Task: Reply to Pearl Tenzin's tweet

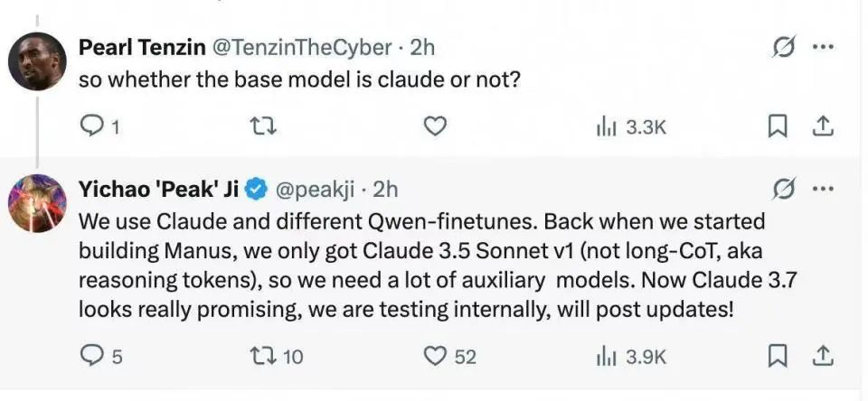Action: [x=92, y=127]
